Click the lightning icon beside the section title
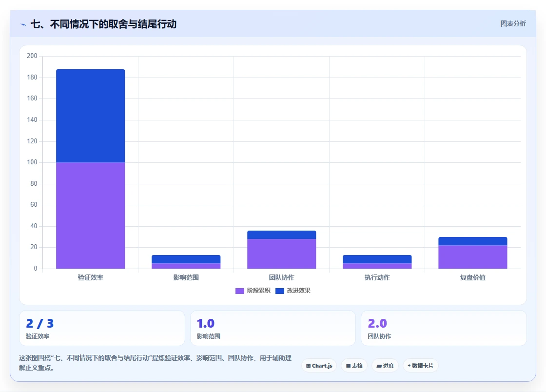The width and height of the screenshot is (546, 392). (x=23, y=25)
